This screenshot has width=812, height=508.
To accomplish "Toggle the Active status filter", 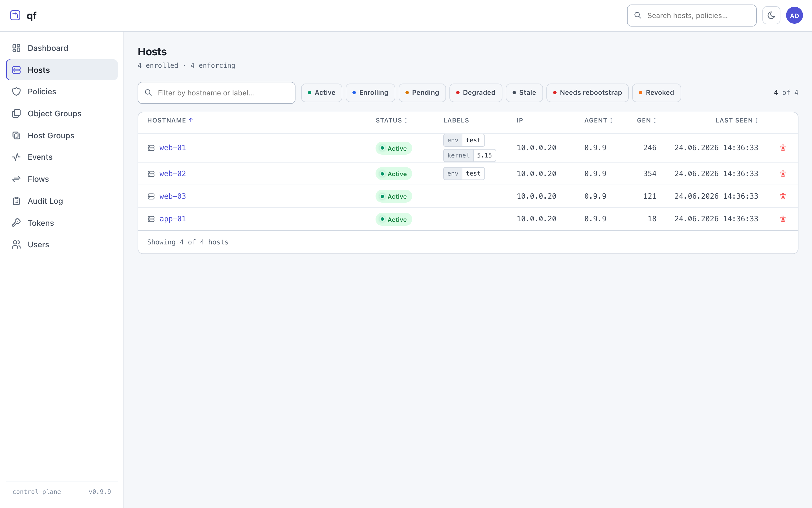I will (x=321, y=93).
